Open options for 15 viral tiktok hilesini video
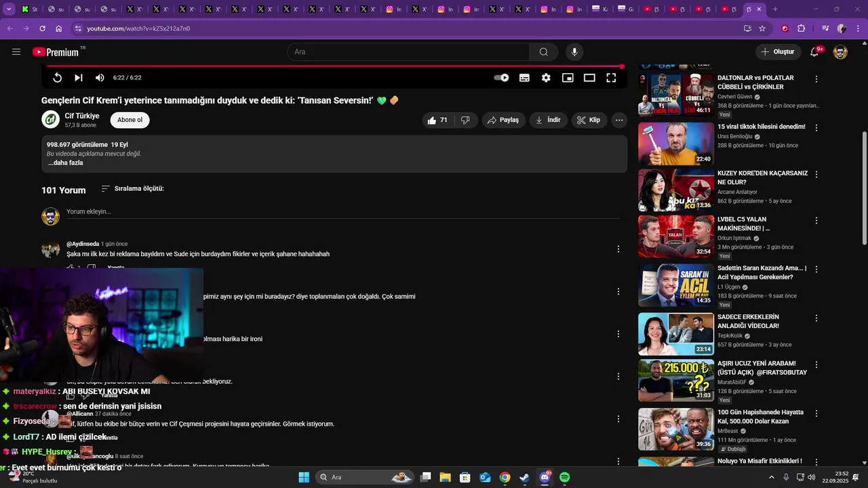868x488 pixels. [816, 127]
